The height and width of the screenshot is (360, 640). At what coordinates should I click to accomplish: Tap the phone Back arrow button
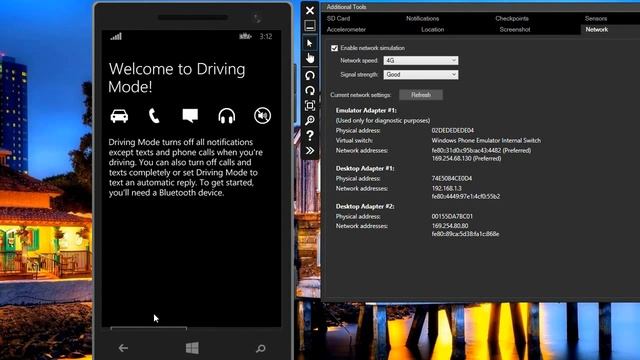(x=123, y=348)
